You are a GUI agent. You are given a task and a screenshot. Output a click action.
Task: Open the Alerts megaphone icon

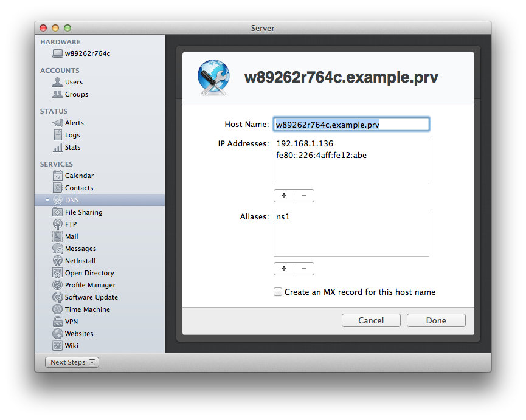pyautogui.click(x=58, y=123)
